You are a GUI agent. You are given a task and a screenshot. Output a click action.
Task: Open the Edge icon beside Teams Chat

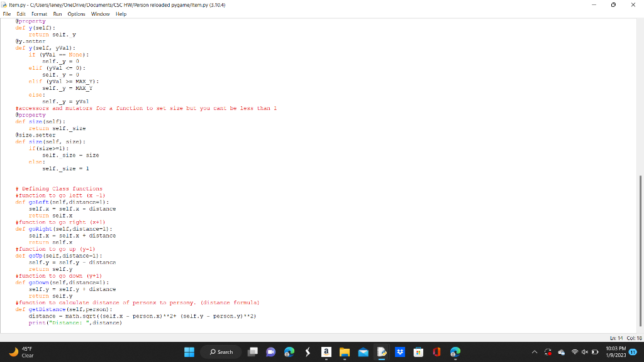point(289,352)
